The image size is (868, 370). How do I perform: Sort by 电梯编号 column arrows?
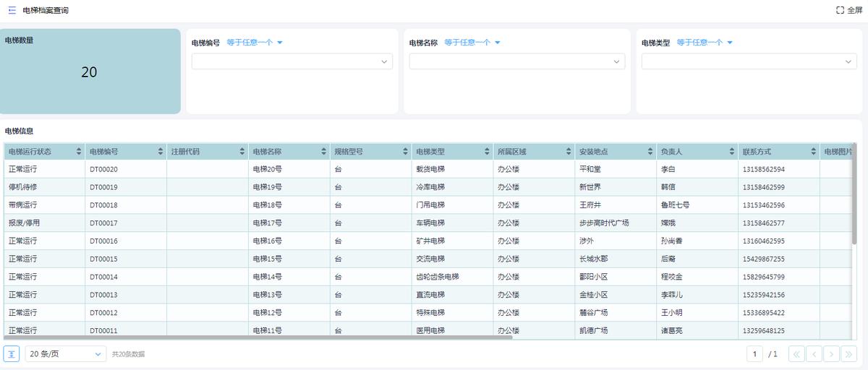click(x=160, y=152)
